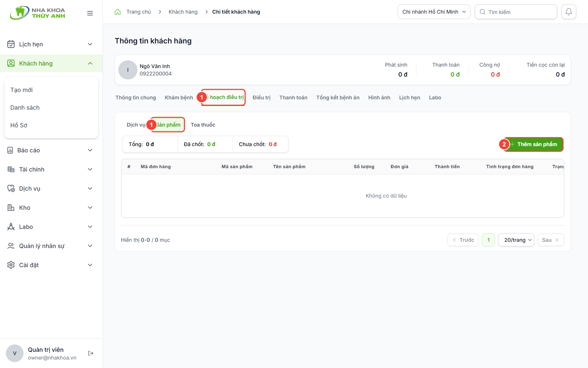Expand the Cài đặt menu chevron

click(90, 265)
